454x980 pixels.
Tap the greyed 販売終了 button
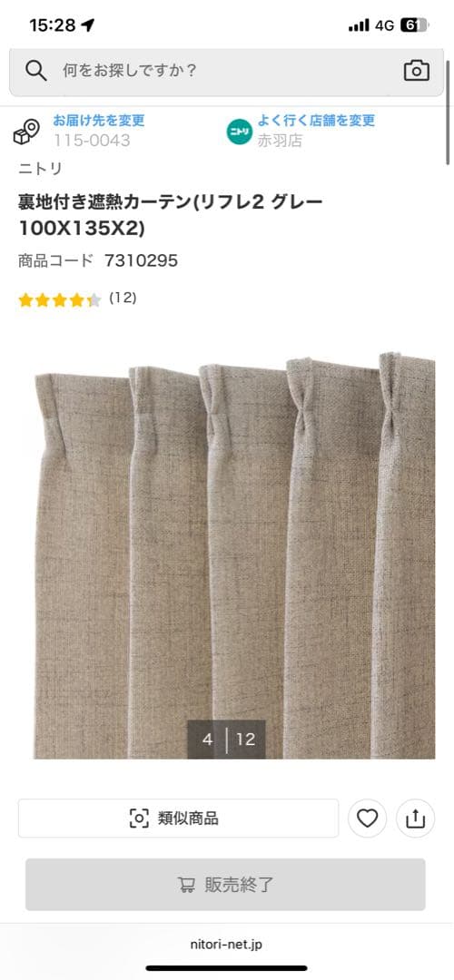(225, 885)
